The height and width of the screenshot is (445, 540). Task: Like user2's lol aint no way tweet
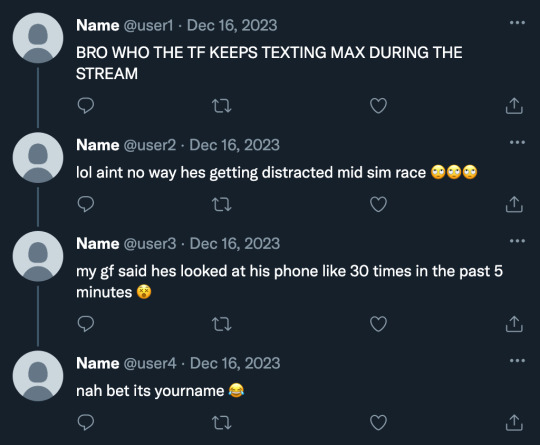pyautogui.click(x=378, y=205)
